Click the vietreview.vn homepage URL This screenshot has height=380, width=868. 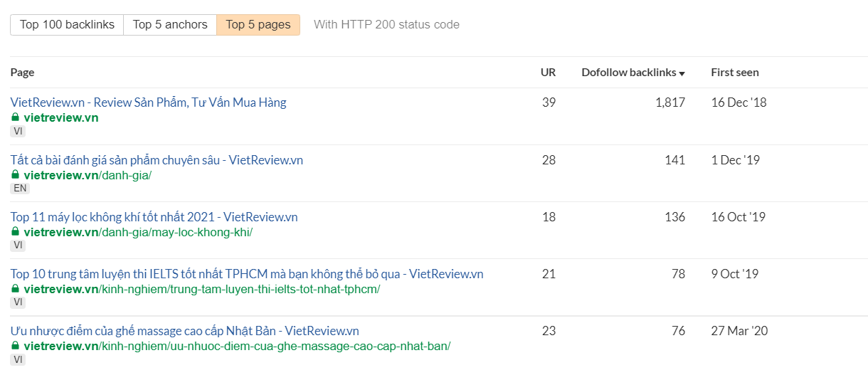[61, 118]
